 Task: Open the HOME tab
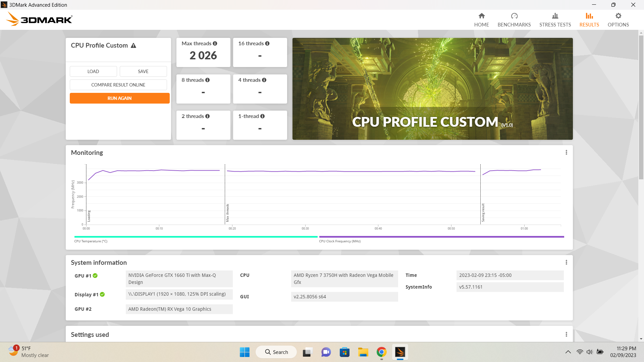tap(481, 20)
